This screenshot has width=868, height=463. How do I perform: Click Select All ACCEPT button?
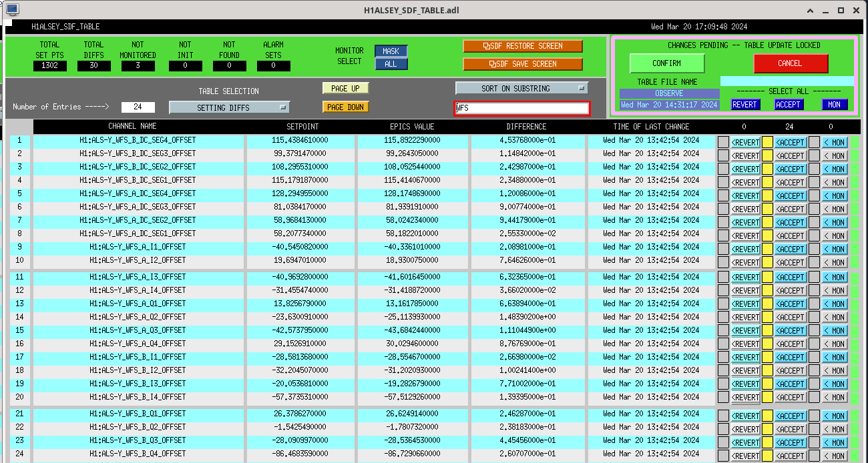click(x=789, y=105)
